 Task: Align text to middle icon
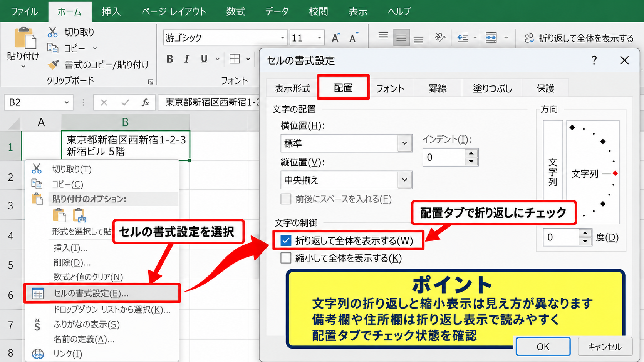[x=401, y=38]
